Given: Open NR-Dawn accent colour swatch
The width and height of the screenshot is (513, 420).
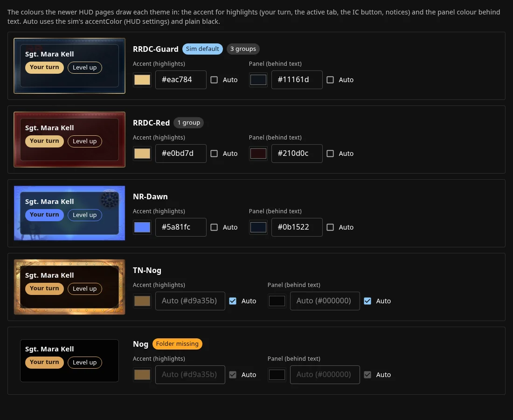Looking at the screenshot, I should pos(142,227).
